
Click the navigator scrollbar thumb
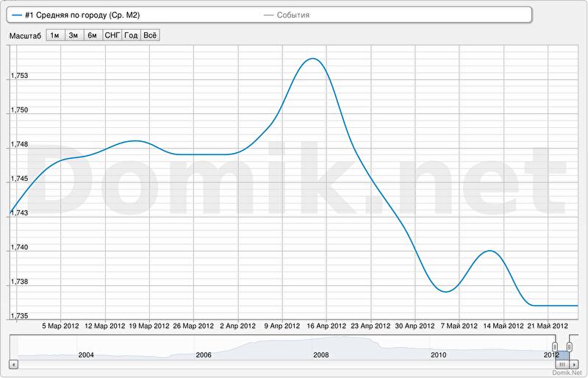562,364
